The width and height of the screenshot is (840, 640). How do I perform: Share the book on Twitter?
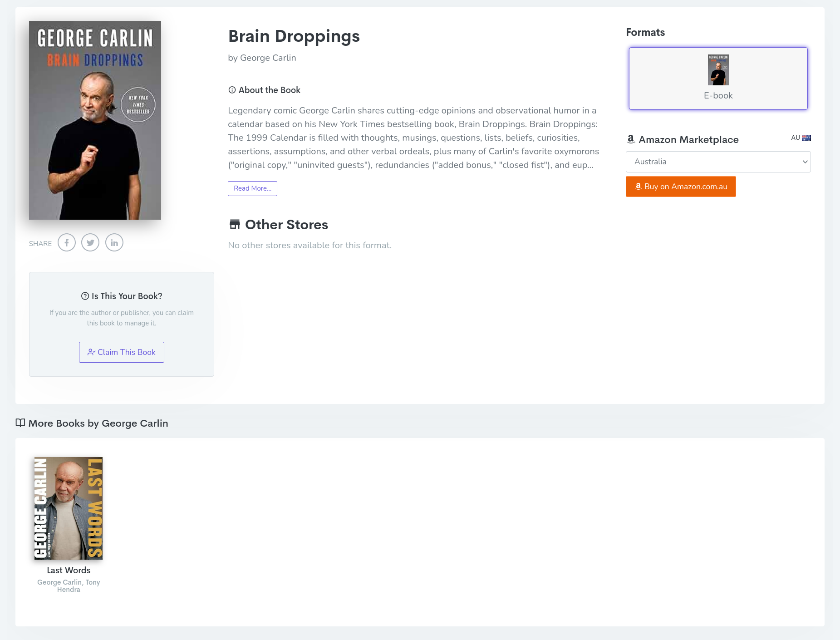pos(90,243)
